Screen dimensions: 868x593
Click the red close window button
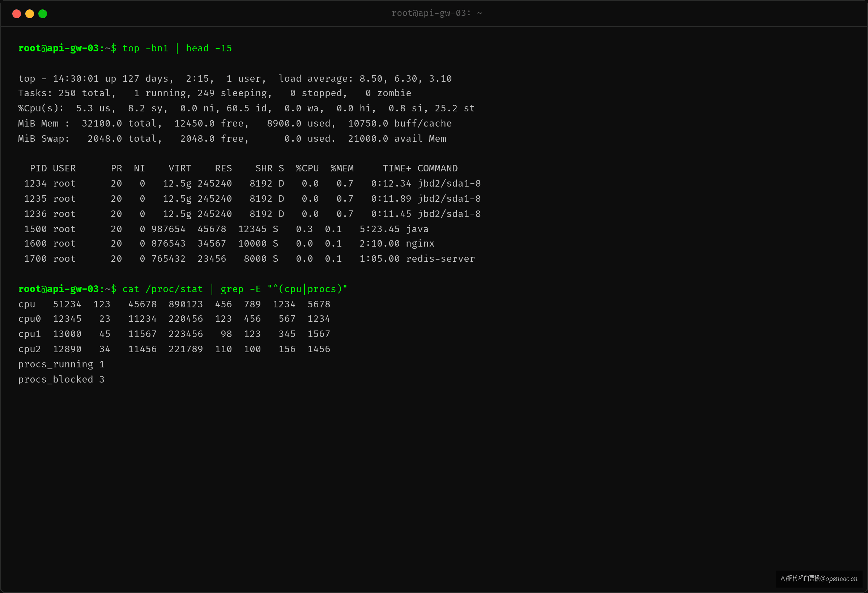pos(16,14)
